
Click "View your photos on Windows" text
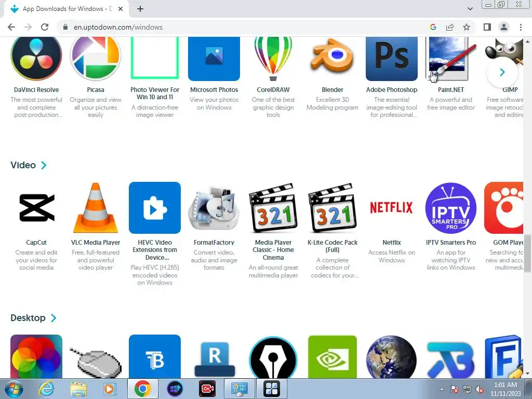tap(214, 103)
